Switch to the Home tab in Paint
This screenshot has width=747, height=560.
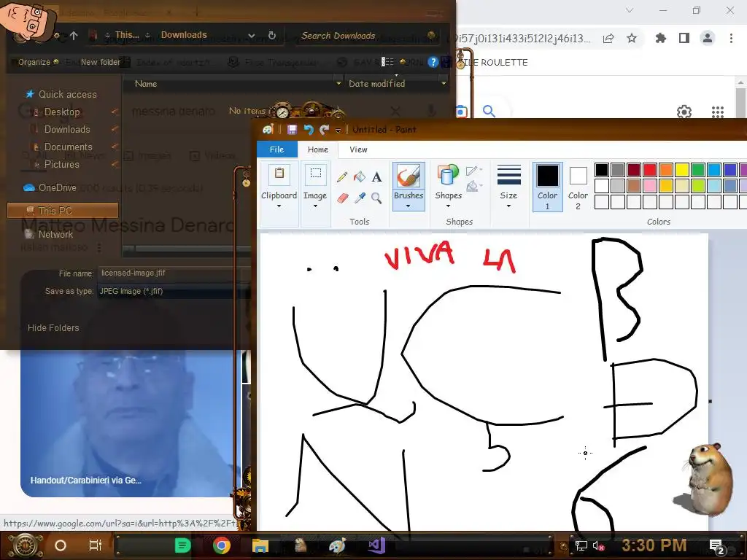[x=318, y=149]
